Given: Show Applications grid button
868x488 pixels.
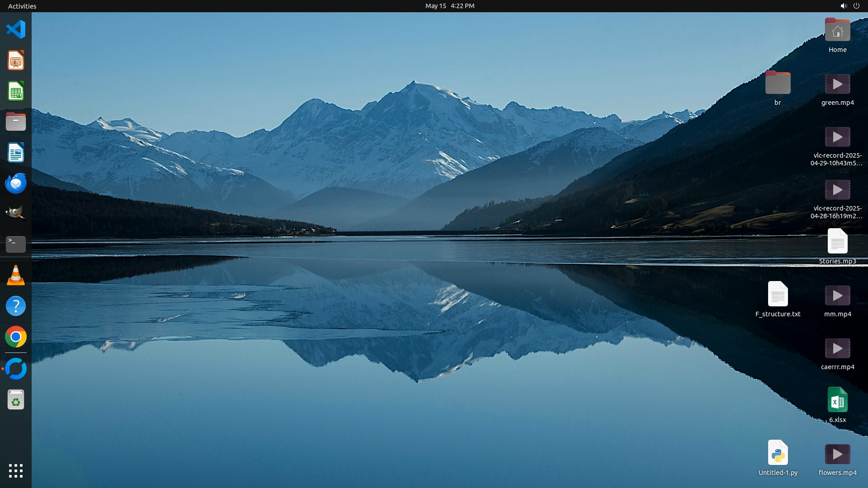Looking at the screenshot, I should pyautogui.click(x=16, y=471).
